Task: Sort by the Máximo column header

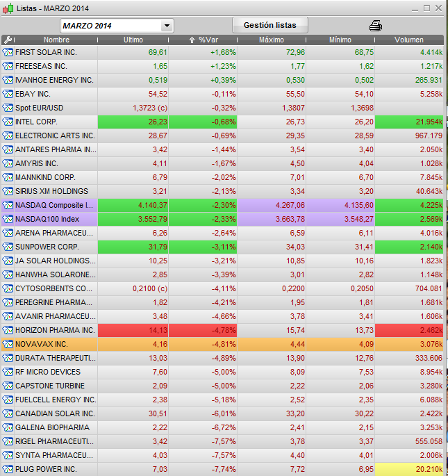Action: click(x=272, y=40)
